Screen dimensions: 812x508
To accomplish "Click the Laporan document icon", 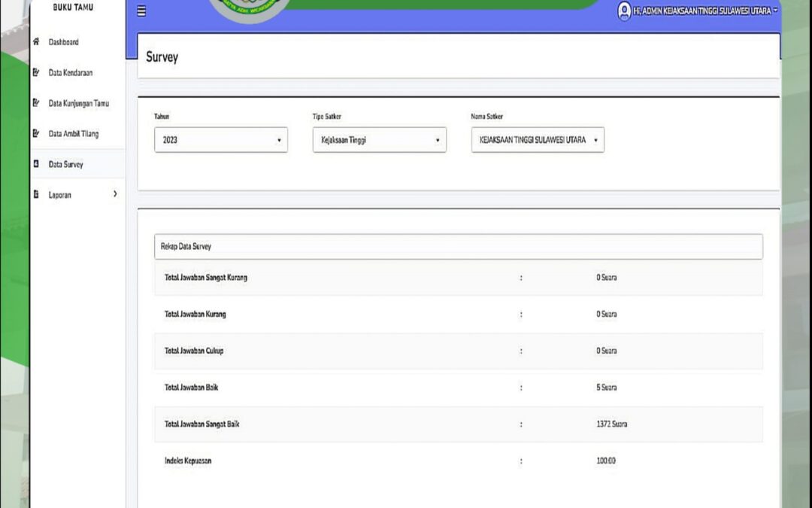I will 36,195.
